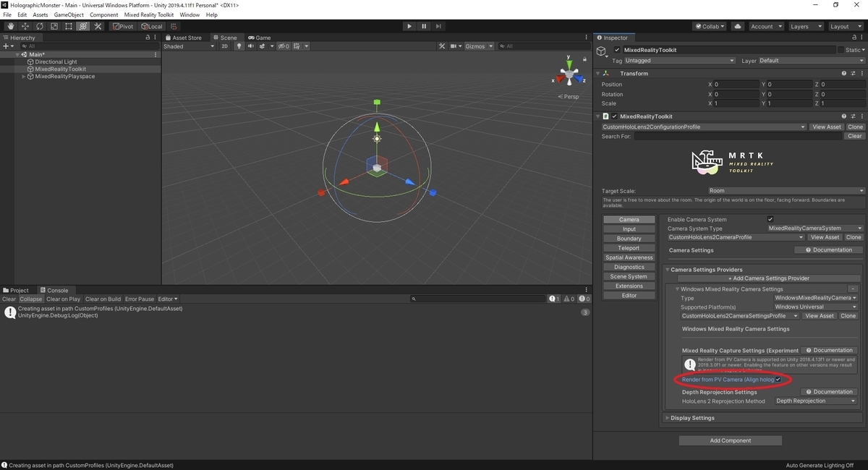868x470 pixels.
Task: Switch to the Project tab
Action: [x=16, y=290]
